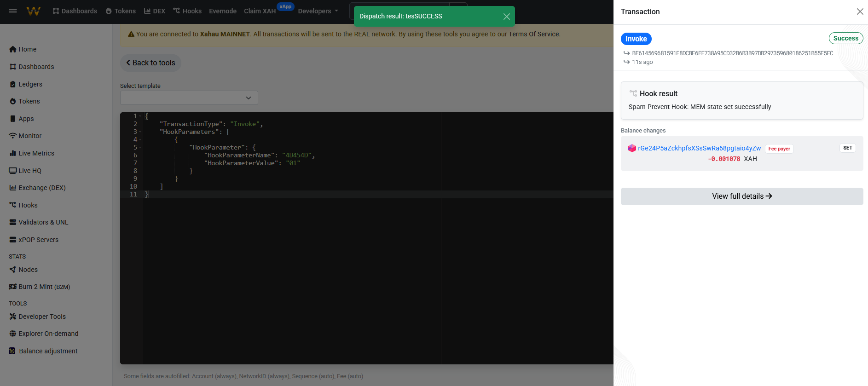Click the 11s ago timestamp

[x=642, y=62]
